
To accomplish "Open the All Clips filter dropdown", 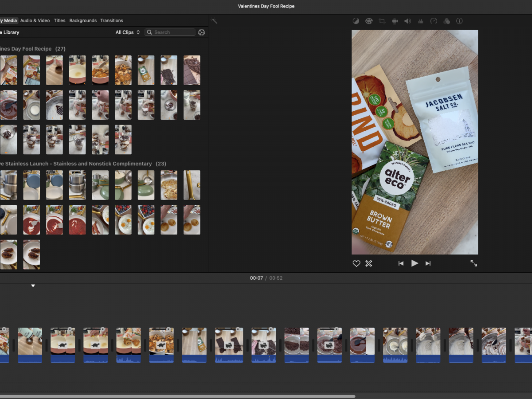I will pyautogui.click(x=128, y=32).
